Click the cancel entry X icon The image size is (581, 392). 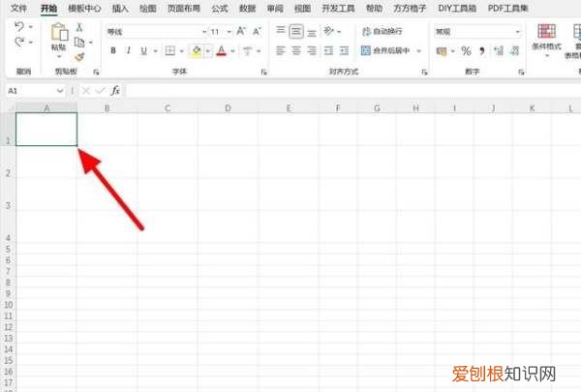pos(86,91)
